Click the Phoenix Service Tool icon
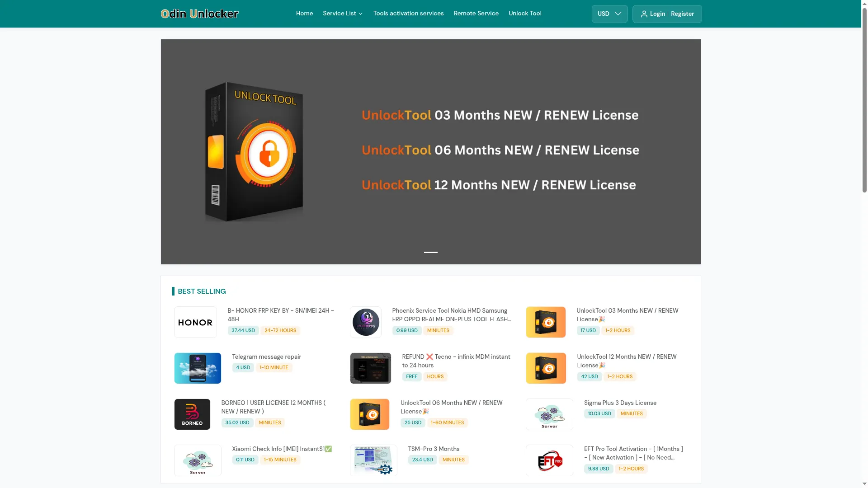868x488 pixels. tap(366, 322)
